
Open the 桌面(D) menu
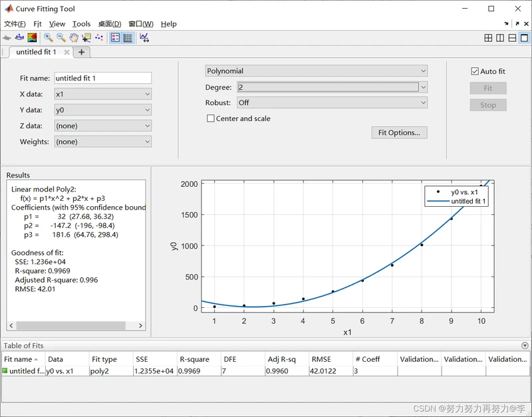click(110, 24)
